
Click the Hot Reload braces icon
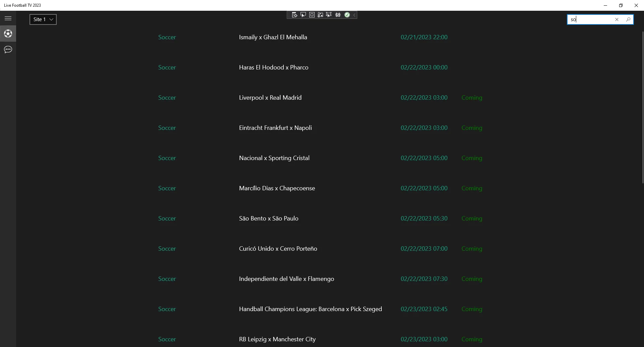pos(338,15)
